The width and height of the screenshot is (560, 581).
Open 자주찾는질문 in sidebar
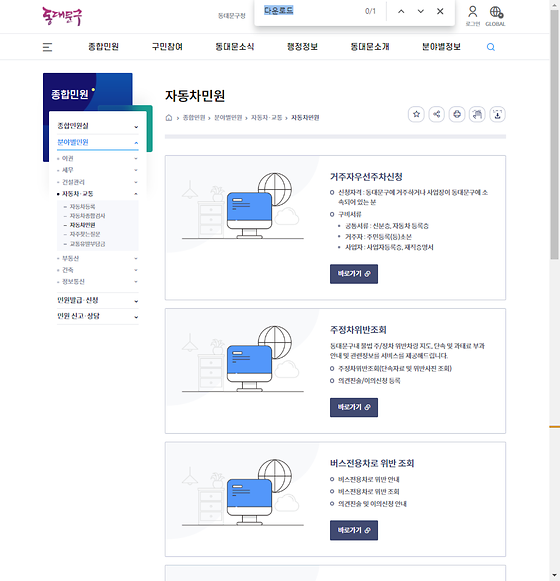pyautogui.click(x=85, y=234)
